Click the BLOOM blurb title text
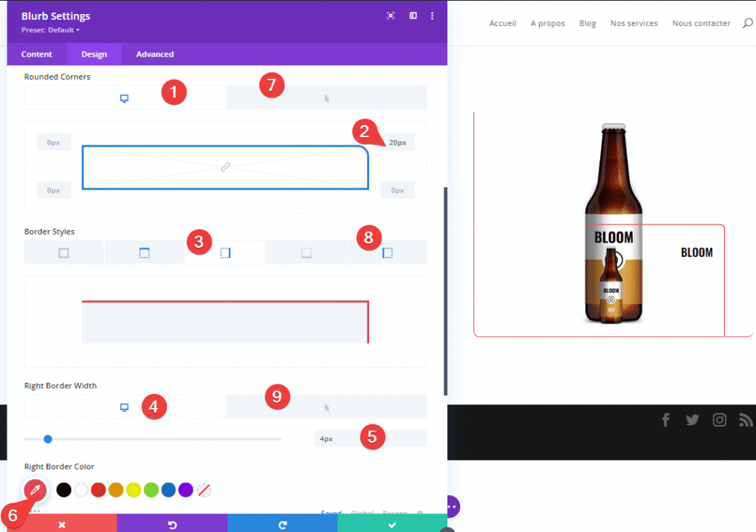 click(697, 252)
